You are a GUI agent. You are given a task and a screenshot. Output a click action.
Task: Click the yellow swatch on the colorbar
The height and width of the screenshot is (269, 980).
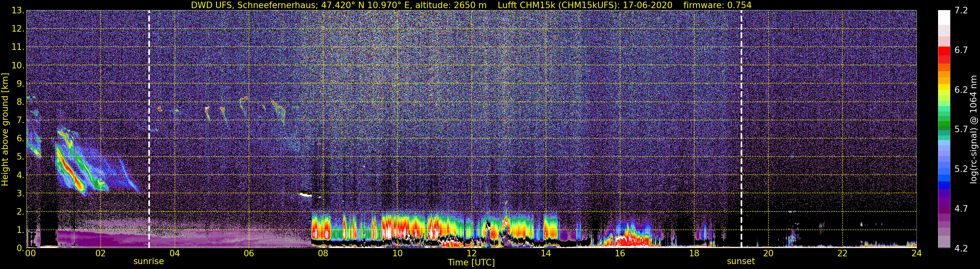[x=944, y=87]
